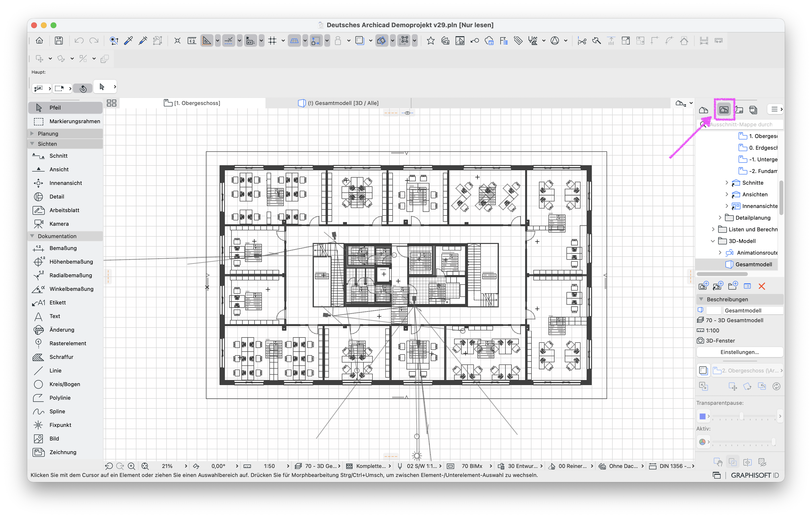Adjust the Transparentpause slider
The height and width of the screenshot is (518, 812).
coord(741,416)
